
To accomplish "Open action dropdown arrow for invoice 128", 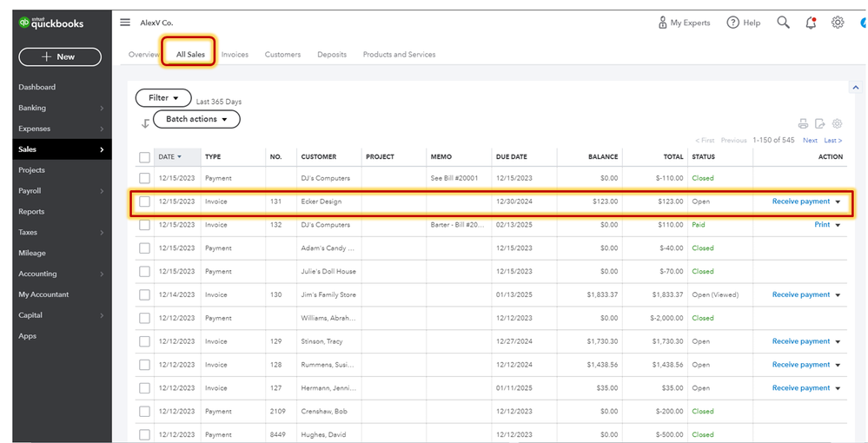I will (838, 365).
